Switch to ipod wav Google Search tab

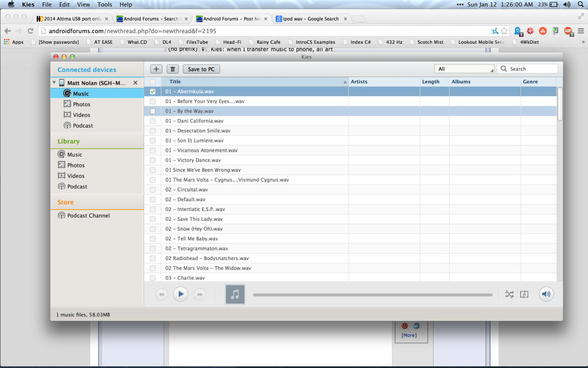point(311,19)
